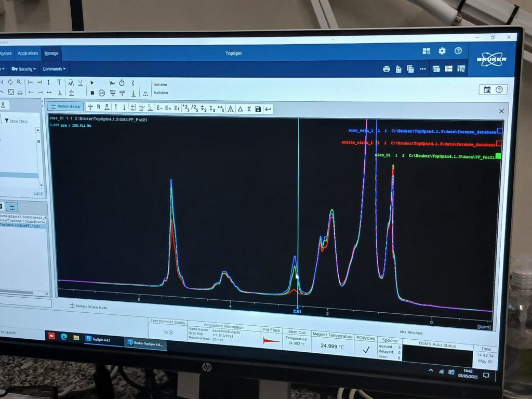Open the Edge browser from the taskbar
Viewport: 532px width, 399px height.
(63, 337)
